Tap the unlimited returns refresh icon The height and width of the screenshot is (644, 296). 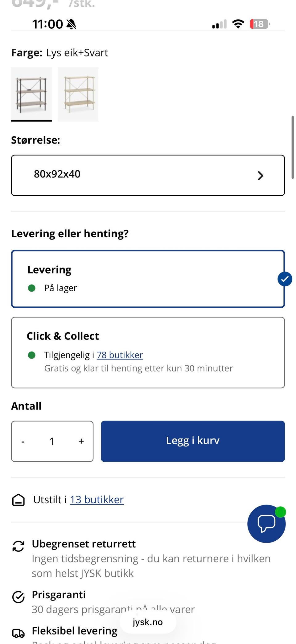coord(18,546)
